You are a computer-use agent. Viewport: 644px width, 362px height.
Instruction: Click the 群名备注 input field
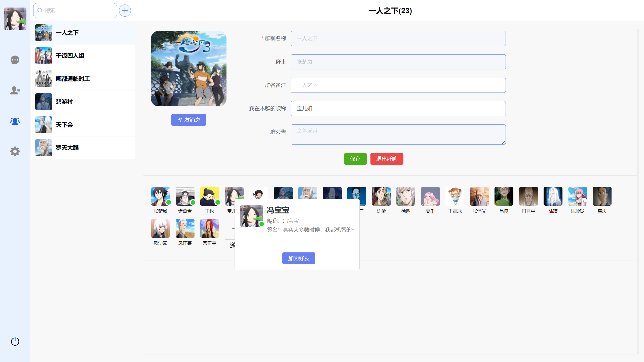(398, 85)
